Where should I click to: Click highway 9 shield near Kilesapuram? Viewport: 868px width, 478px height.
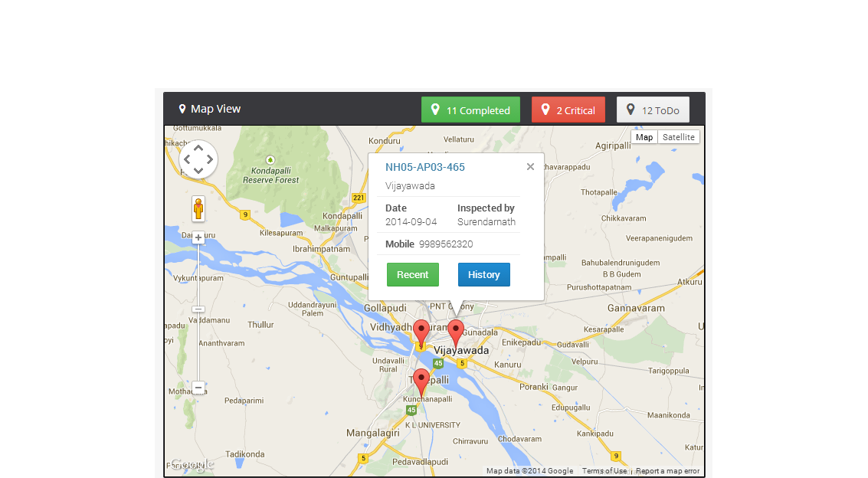pyautogui.click(x=244, y=214)
